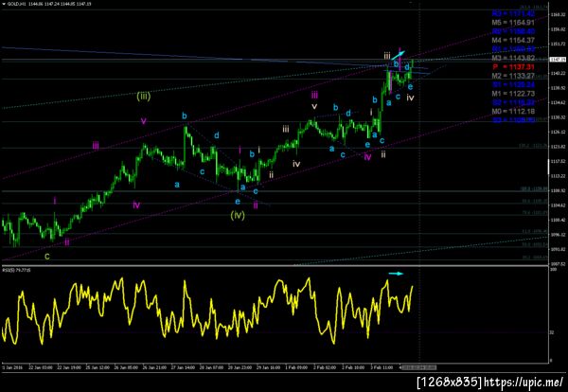The width and height of the screenshot is (568, 392).
Task: Select the M1 = 1122.73 pivot label
Action: click(x=513, y=94)
